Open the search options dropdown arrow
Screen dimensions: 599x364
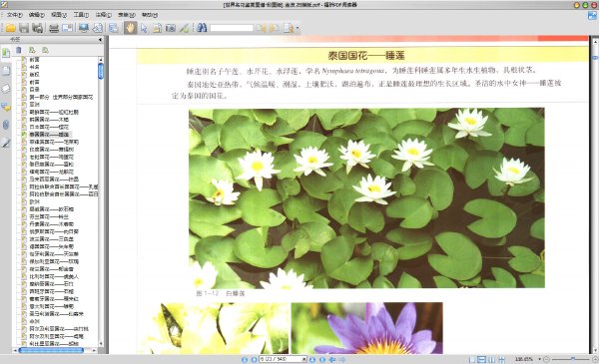pos(298,28)
